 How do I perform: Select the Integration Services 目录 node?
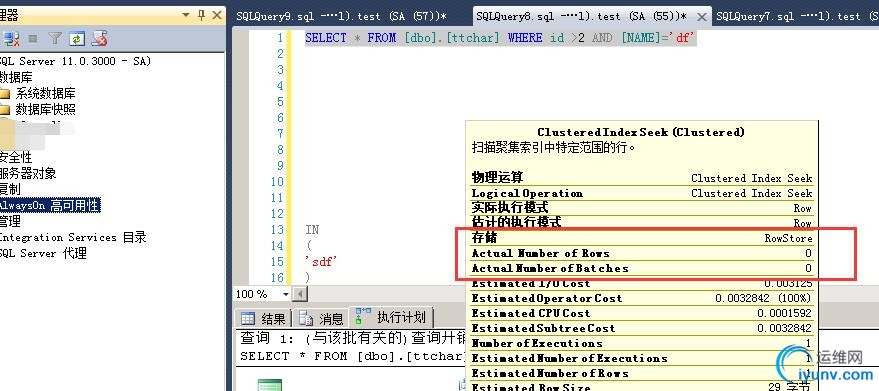coord(73,237)
